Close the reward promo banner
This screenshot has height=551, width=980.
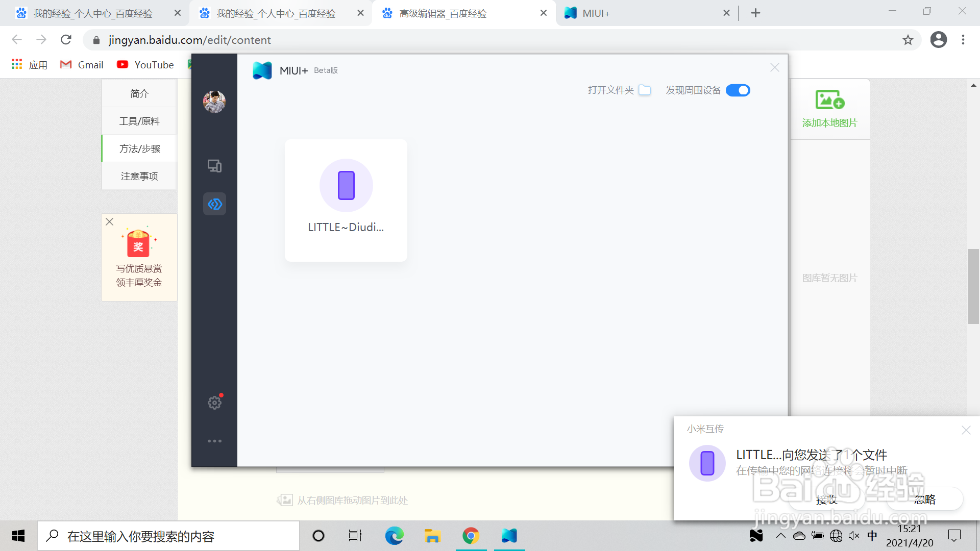tap(109, 221)
